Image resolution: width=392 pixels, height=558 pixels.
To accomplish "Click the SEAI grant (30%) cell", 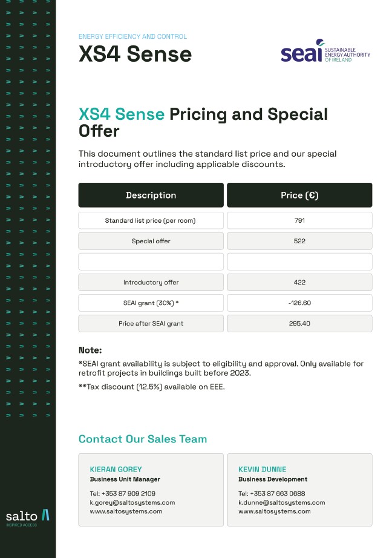I will pyautogui.click(x=151, y=303).
